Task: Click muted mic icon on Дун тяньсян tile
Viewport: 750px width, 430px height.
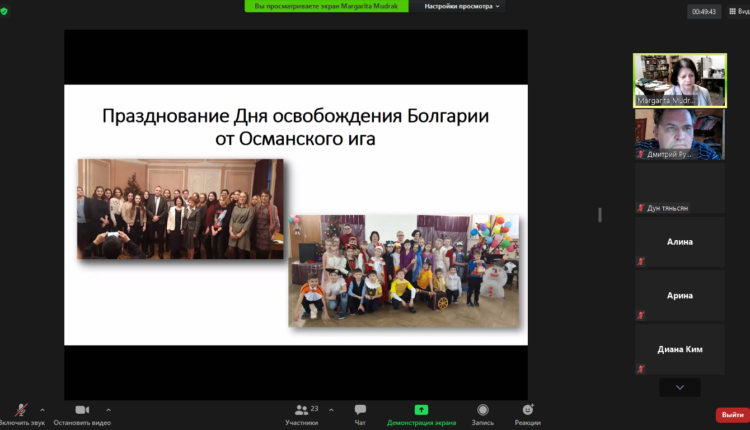Action: 640,208
